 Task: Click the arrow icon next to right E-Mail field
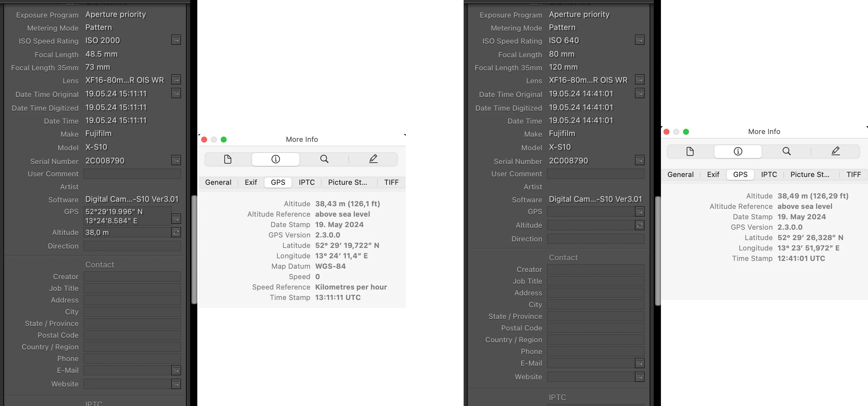(x=639, y=363)
